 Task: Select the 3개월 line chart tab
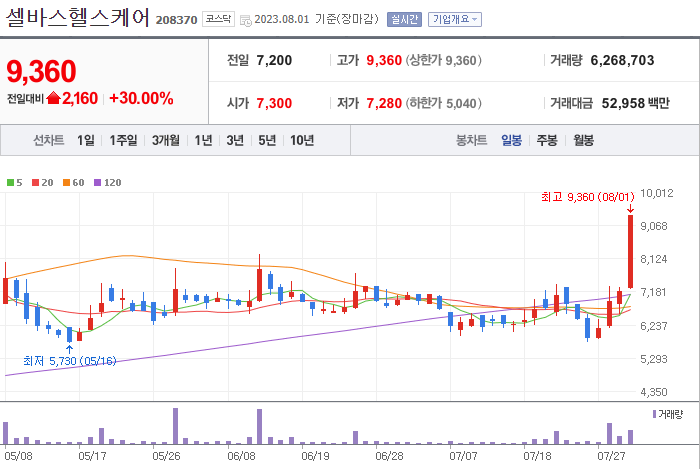(166, 141)
